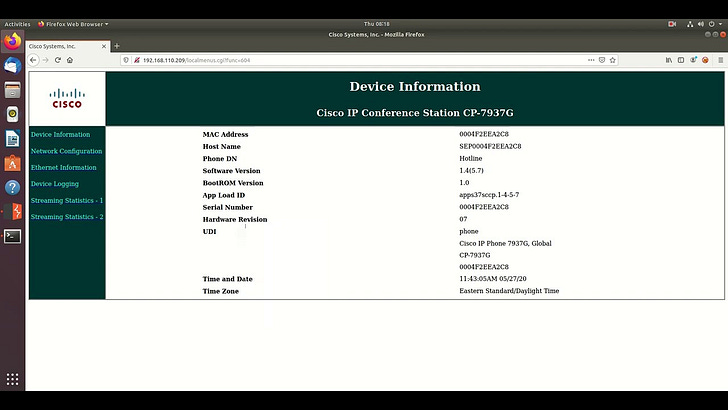Click the MAC Address value 0004F2EEA2C8
Image resolution: width=728 pixels, height=410 pixels.
(484, 134)
